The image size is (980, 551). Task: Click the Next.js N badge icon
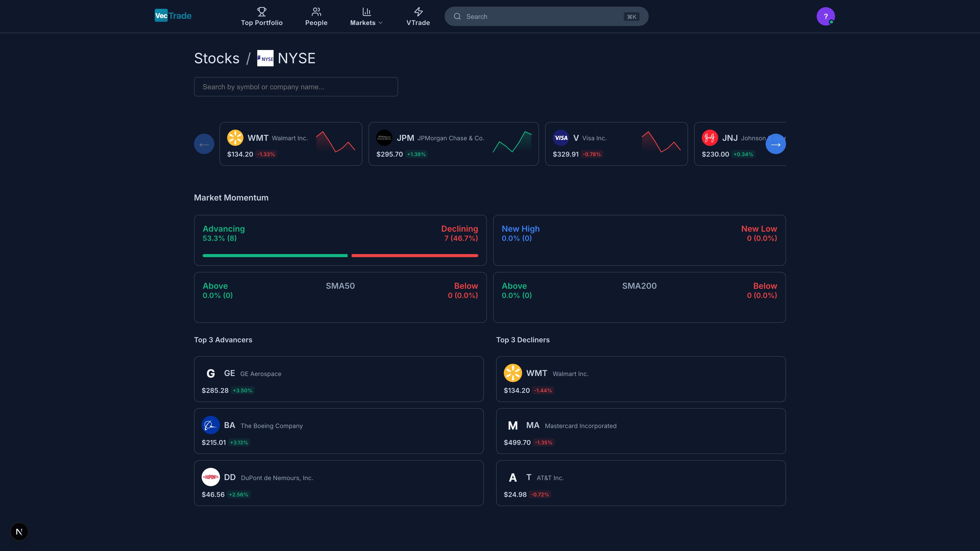pos(19,532)
